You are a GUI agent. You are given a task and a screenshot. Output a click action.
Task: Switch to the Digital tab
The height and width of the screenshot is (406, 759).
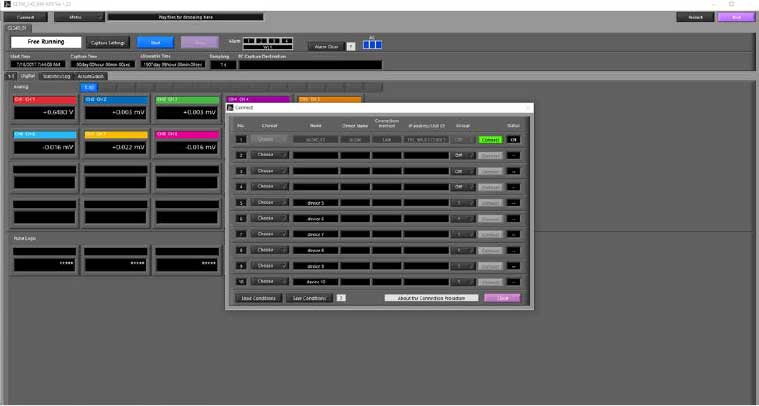pyautogui.click(x=28, y=76)
